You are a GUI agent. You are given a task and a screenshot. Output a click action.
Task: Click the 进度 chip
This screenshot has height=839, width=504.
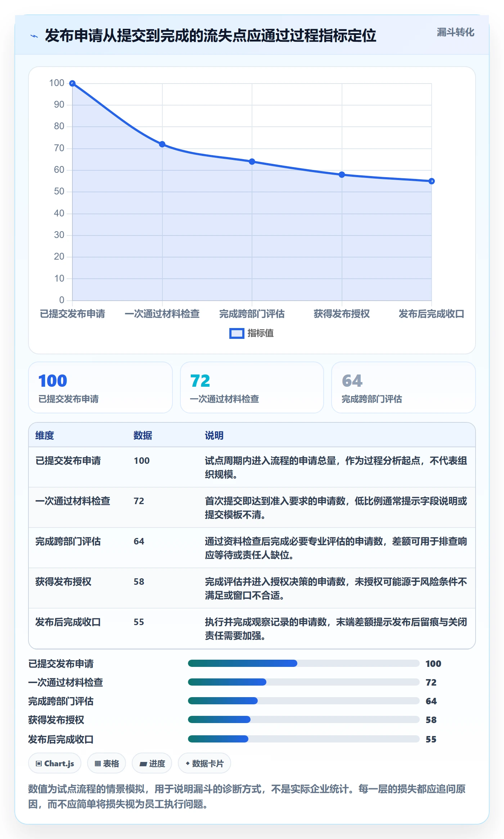coord(152,763)
